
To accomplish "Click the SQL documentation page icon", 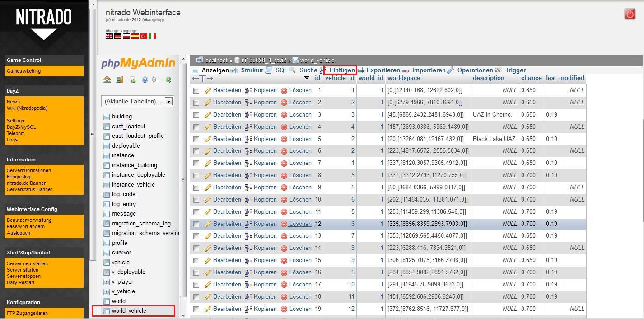I will coord(156,80).
